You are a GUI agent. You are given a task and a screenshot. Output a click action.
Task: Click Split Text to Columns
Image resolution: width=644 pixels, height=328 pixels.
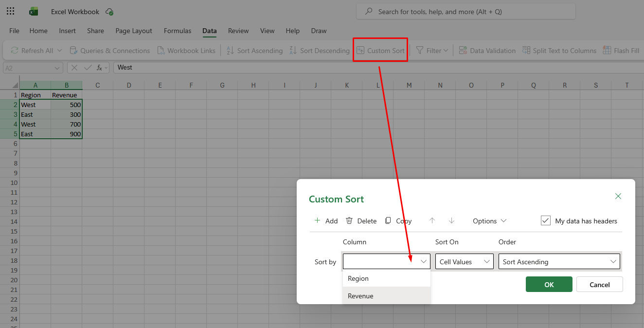coord(559,51)
